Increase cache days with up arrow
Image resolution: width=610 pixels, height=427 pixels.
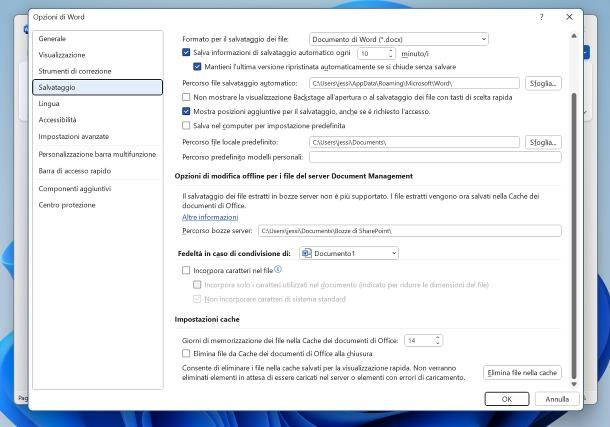coord(438,338)
